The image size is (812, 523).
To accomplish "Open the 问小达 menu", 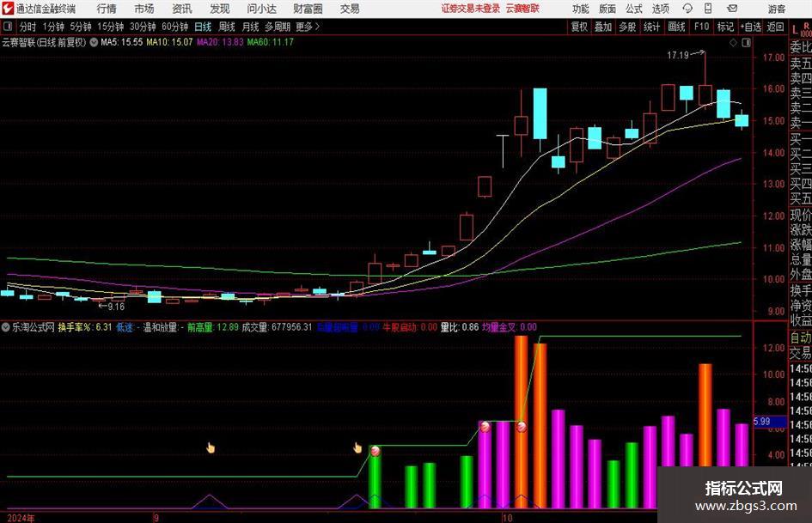I will [x=261, y=9].
